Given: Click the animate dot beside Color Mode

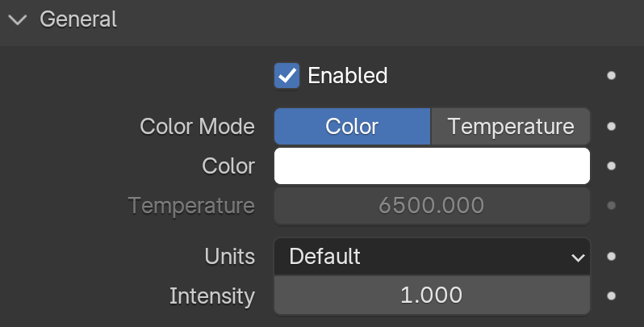Looking at the screenshot, I should (x=611, y=126).
